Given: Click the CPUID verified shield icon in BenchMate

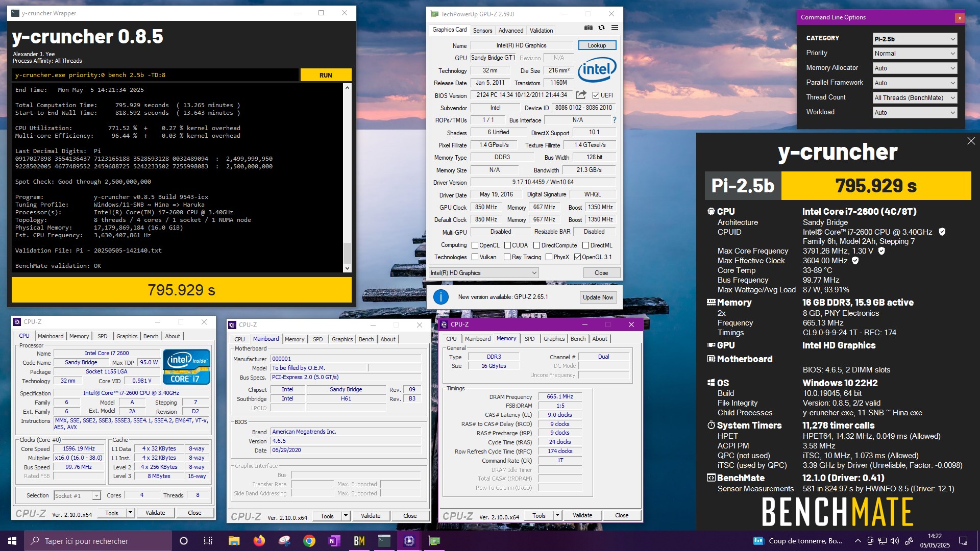Looking at the screenshot, I should tap(942, 232).
